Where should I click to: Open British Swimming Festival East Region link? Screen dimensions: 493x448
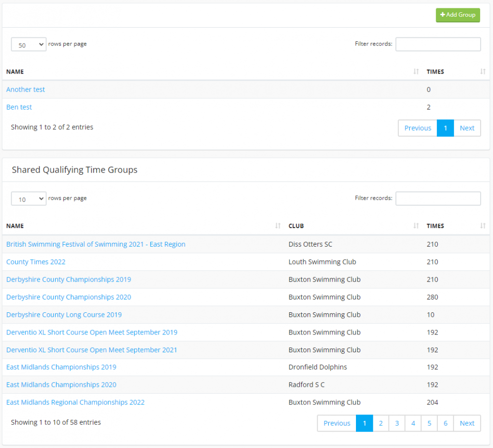(x=96, y=244)
